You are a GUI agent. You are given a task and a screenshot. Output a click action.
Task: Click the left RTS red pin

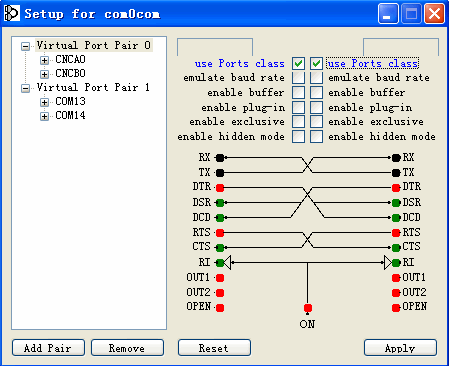tap(220, 232)
